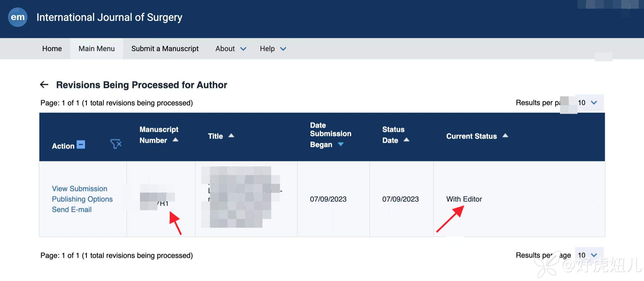The image size is (644, 281).
Task: Open the Publishing Options link
Action: tap(82, 199)
